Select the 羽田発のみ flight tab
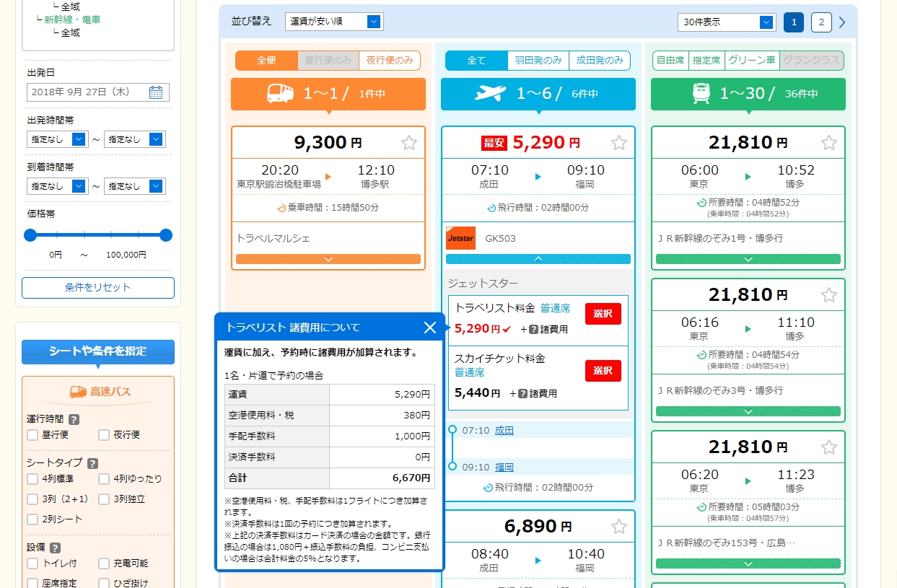 pos(538,61)
